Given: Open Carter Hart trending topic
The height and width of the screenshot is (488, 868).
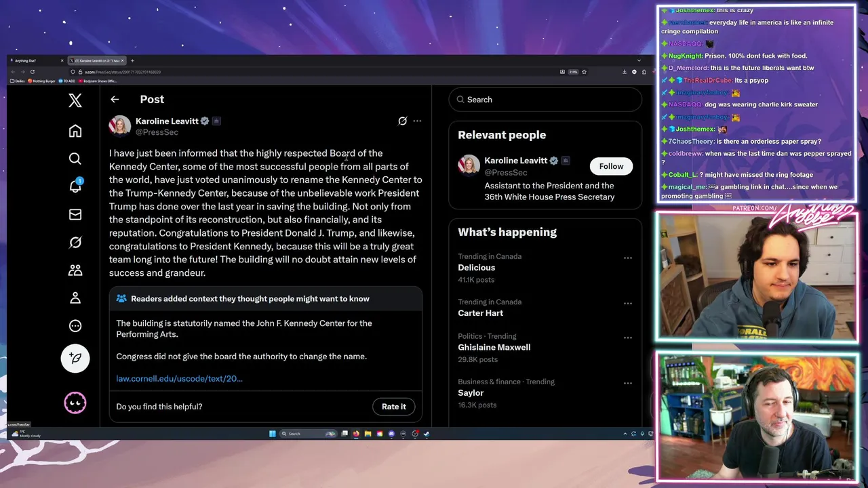Looking at the screenshot, I should pyautogui.click(x=480, y=313).
